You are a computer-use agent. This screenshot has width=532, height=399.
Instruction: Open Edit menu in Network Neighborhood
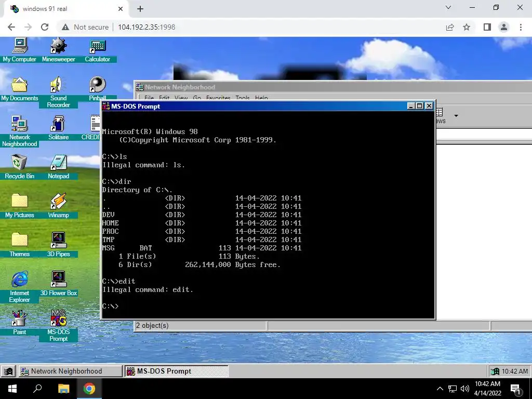coord(164,98)
